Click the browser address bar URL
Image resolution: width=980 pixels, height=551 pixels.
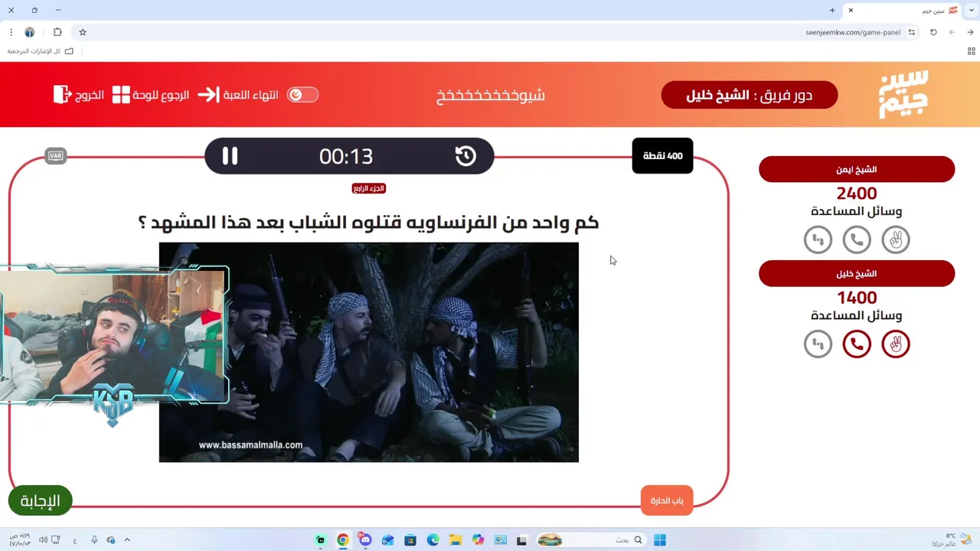853,32
